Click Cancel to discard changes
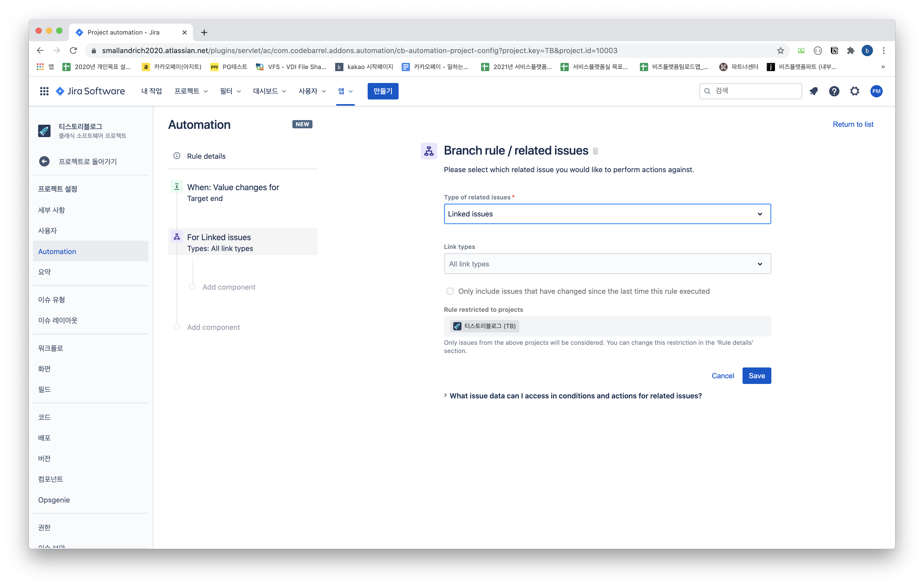Image resolution: width=924 pixels, height=587 pixels. pyautogui.click(x=723, y=376)
